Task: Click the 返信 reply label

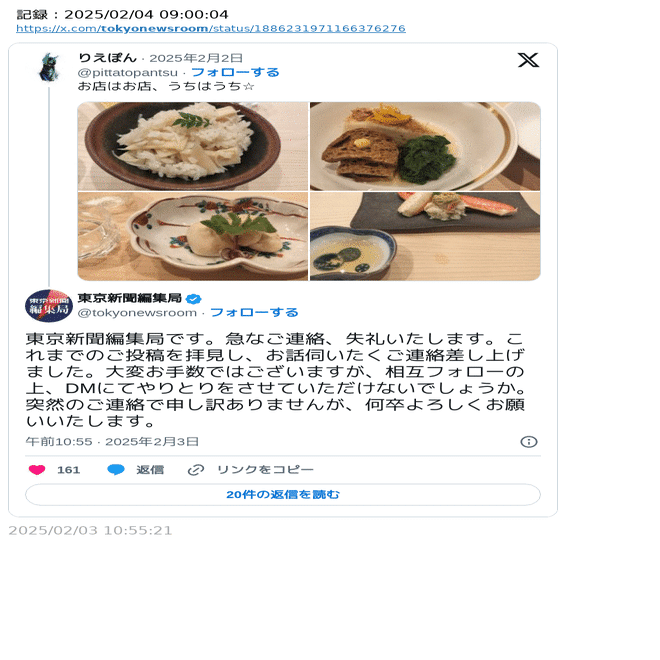Action: click(x=150, y=470)
